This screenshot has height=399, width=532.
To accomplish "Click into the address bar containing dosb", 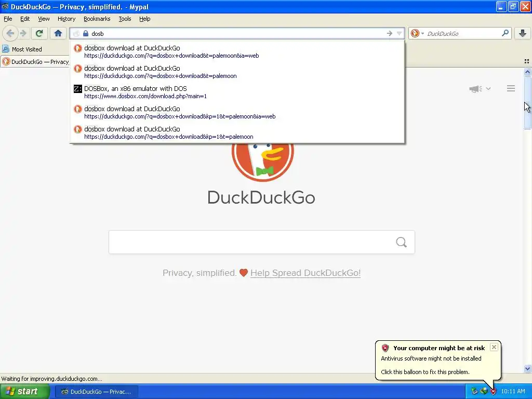I will [237, 33].
